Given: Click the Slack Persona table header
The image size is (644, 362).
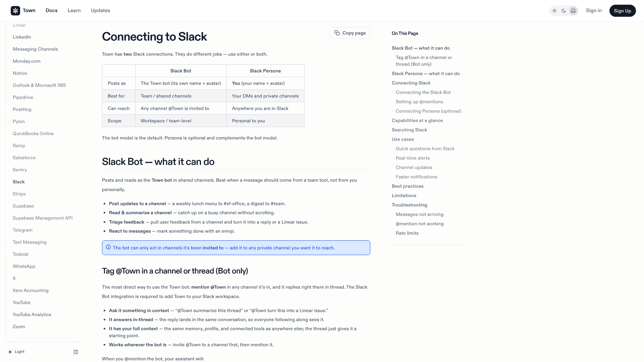Looking at the screenshot, I should click(x=265, y=71).
